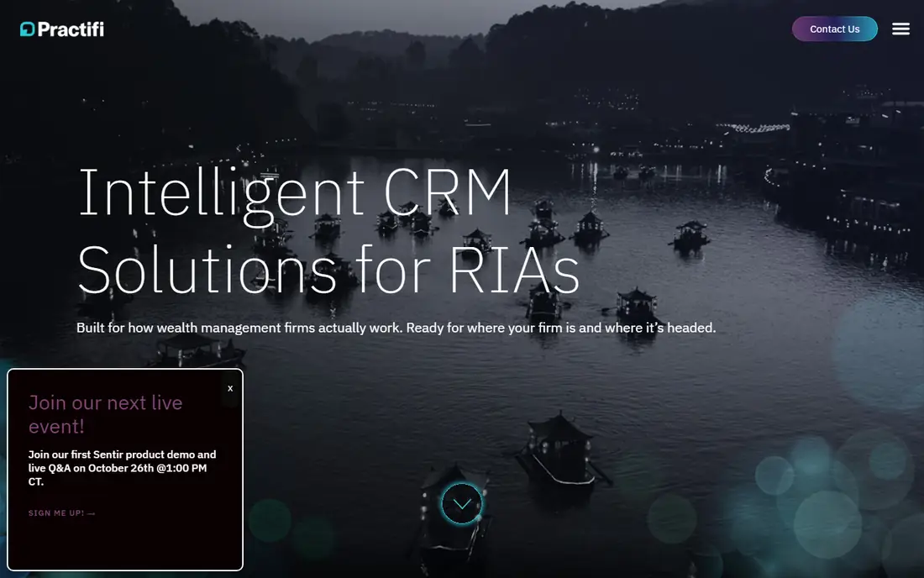Screen dimensions: 924x578
Task: Close the live event popup
Action: 230,388
